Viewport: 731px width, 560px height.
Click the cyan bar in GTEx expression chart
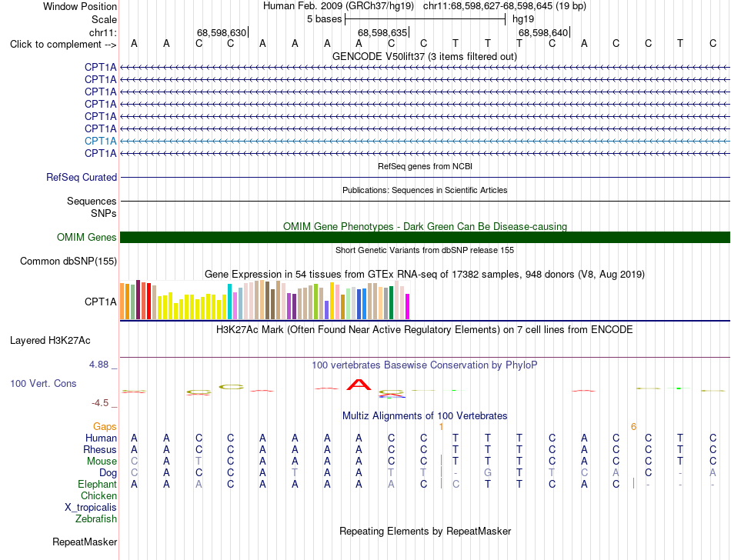[229, 302]
